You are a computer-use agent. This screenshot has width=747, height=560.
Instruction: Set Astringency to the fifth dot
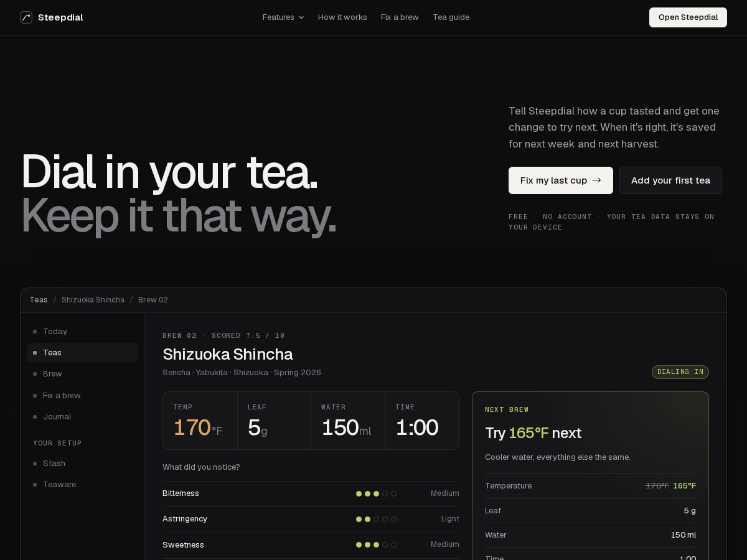[x=393, y=520]
